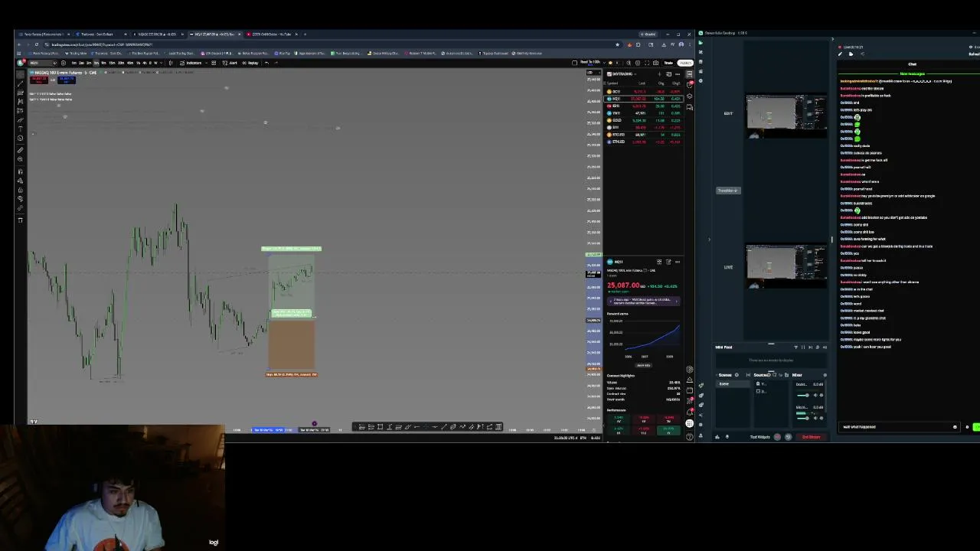Adjust the lower mixer volume slider

[803, 417]
